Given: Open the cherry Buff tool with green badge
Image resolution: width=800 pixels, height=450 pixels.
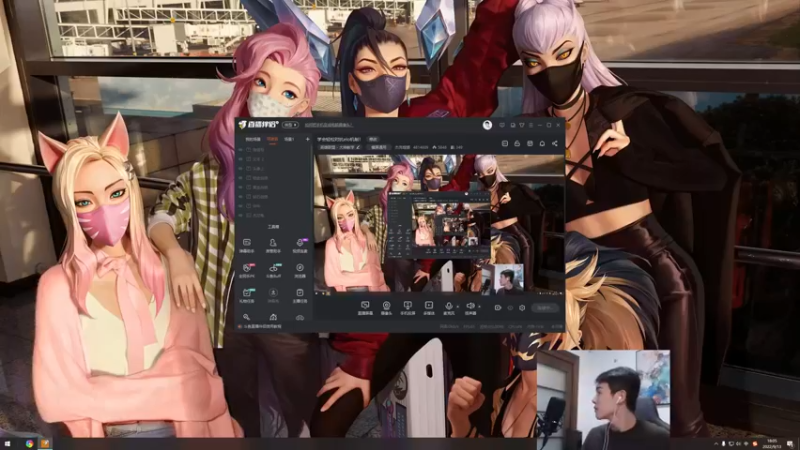Looking at the screenshot, I should (x=273, y=270).
